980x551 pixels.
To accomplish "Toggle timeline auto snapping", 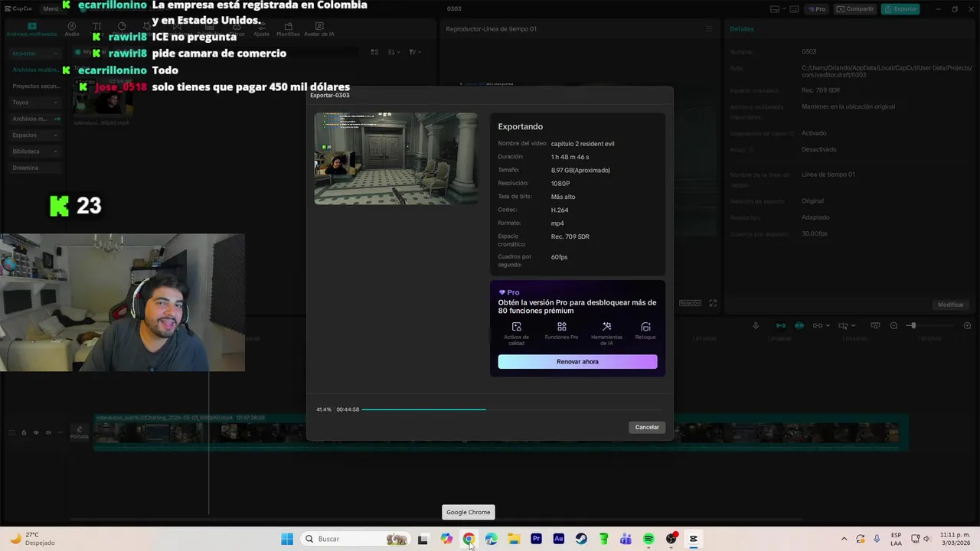I will click(x=799, y=326).
